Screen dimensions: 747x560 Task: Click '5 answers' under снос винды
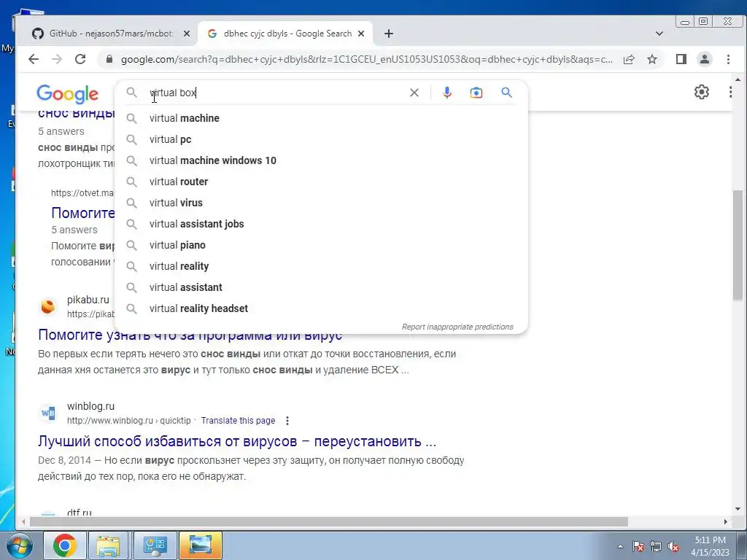pyautogui.click(x=61, y=131)
